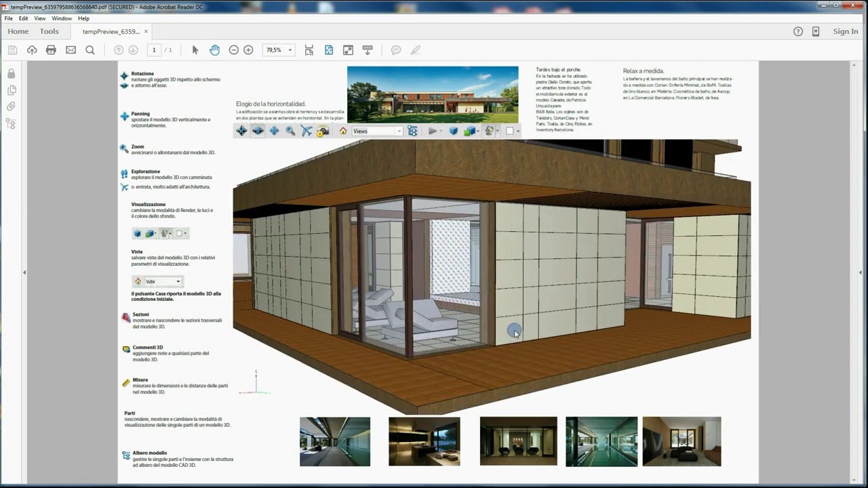
Task: Zoom out with the minus icon
Action: [234, 50]
